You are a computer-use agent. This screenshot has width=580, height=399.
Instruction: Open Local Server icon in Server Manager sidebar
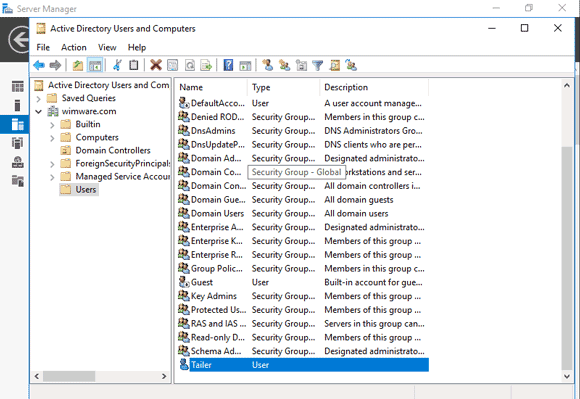click(17, 105)
